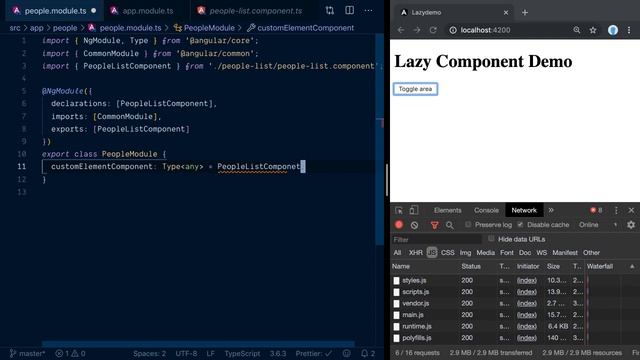Toggle Disable cache checkbox

coord(520,224)
